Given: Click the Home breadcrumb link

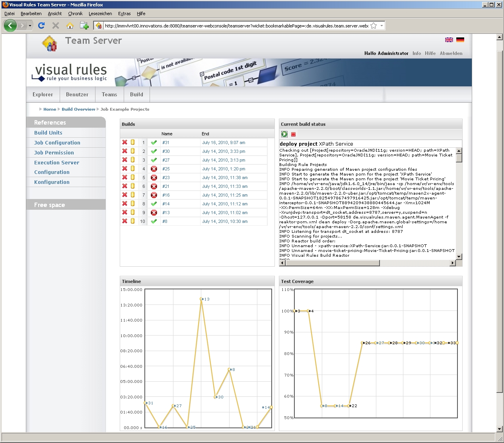Looking at the screenshot, I should click(50, 109).
